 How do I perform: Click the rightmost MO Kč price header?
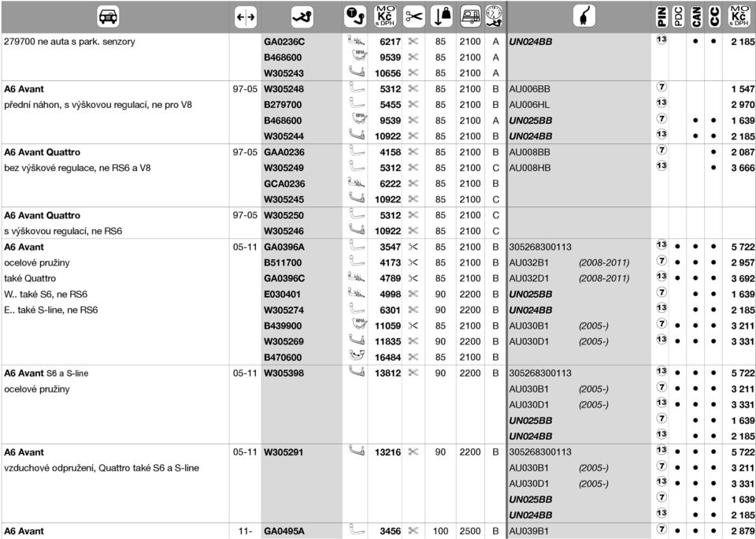[739, 17]
